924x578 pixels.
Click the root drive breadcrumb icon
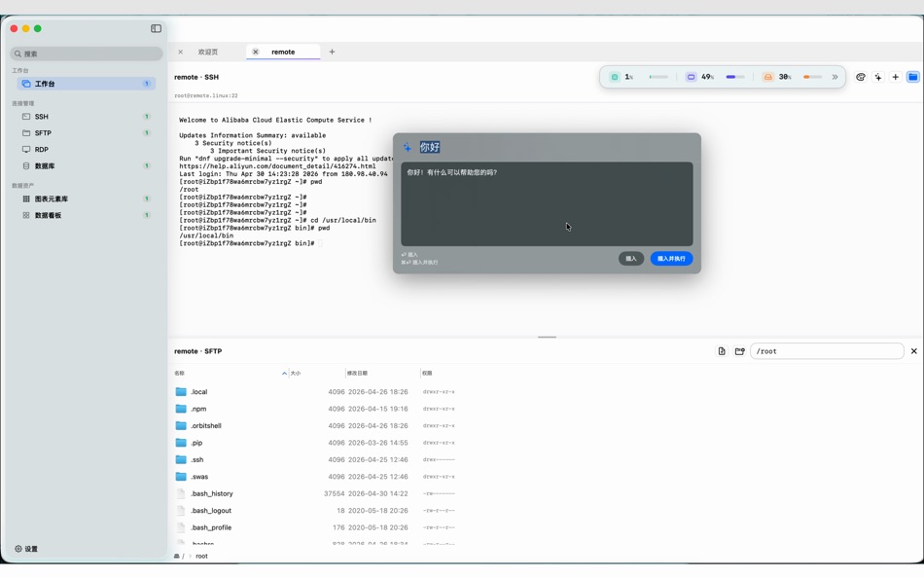pos(177,557)
